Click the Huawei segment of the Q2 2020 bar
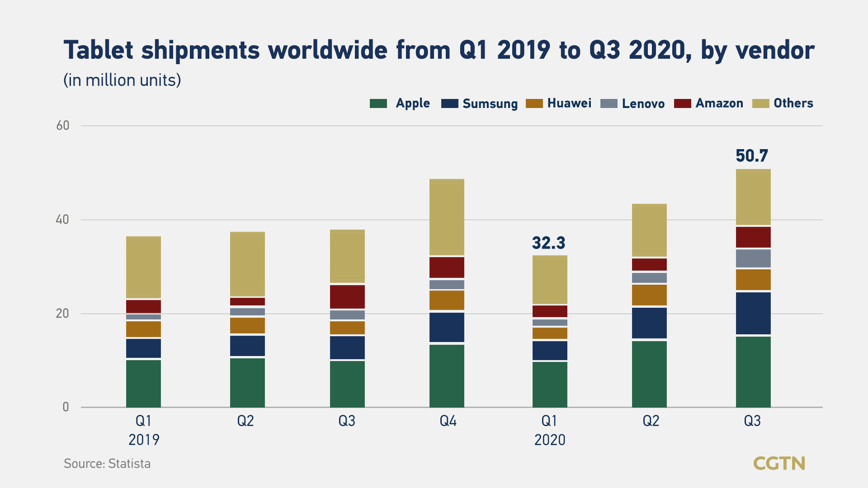Screen dimensions: 868x488 [649, 295]
